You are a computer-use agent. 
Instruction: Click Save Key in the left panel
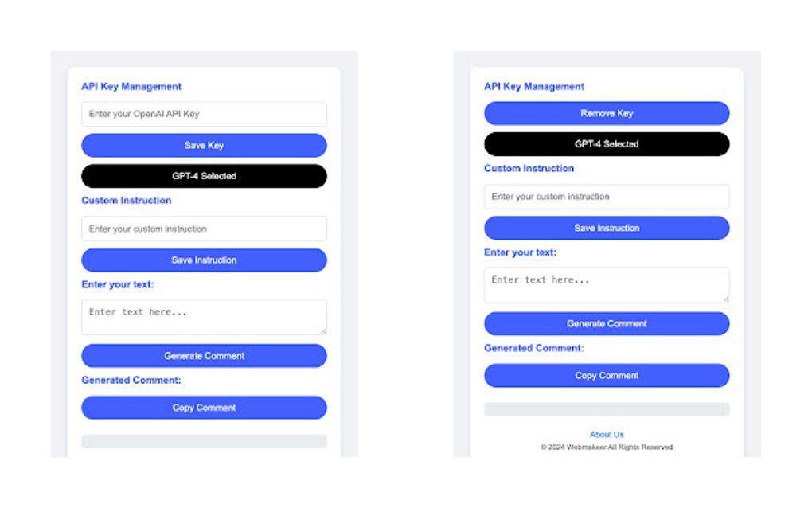[203, 145]
